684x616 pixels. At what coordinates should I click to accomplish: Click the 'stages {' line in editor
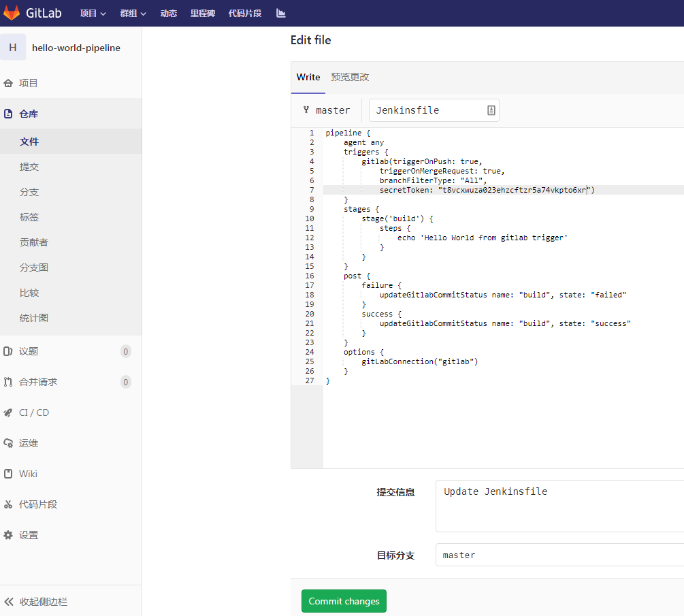[361, 210]
